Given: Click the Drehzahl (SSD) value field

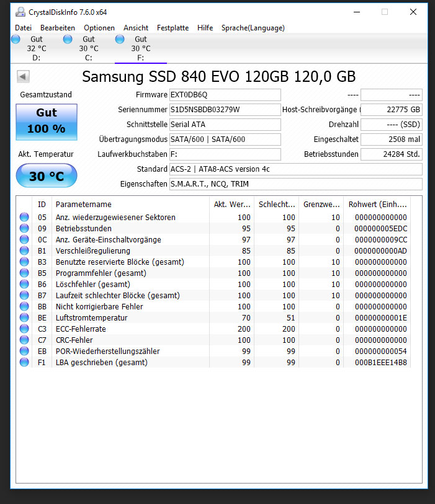Looking at the screenshot, I should click(391, 125).
